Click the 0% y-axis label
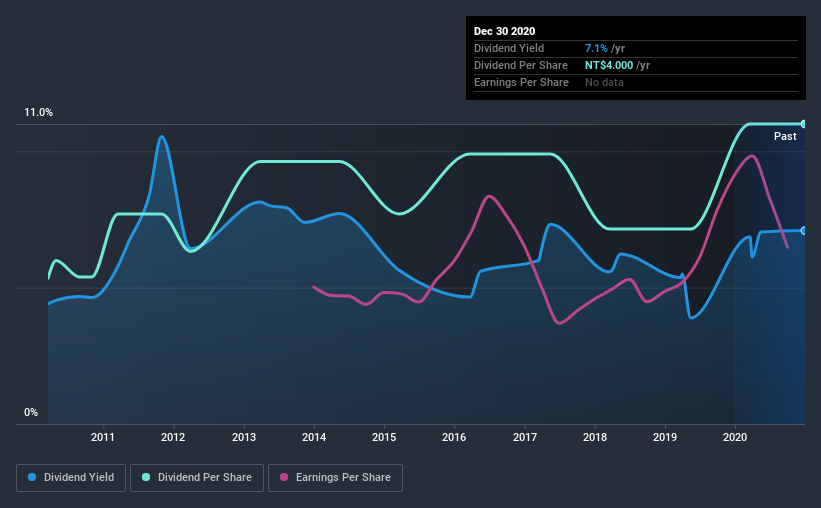The height and width of the screenshot is (508, 821). coord(31,413)
